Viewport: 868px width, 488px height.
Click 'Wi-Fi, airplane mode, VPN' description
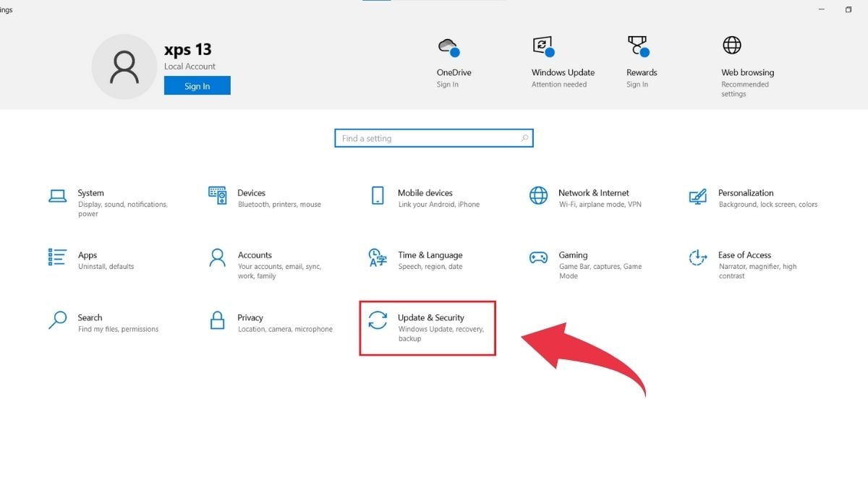[x=600, y=205]
